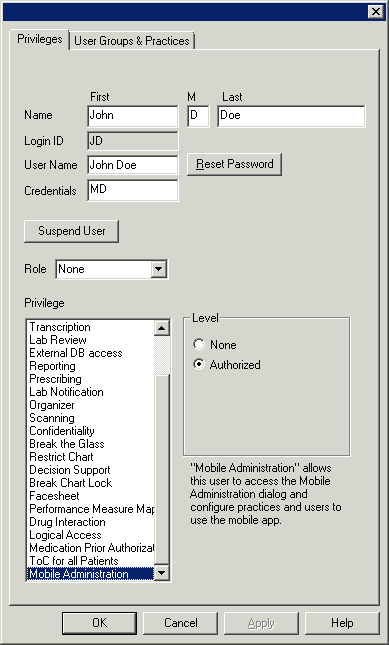Click the First name input field
The width and height of the screenshot is (389, 645).
tap(133, 116)
